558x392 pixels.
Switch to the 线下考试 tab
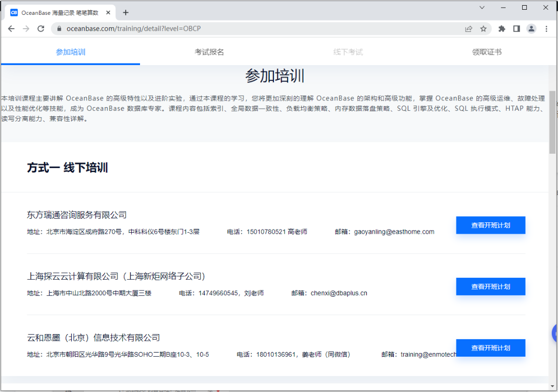tap(348, 52)
